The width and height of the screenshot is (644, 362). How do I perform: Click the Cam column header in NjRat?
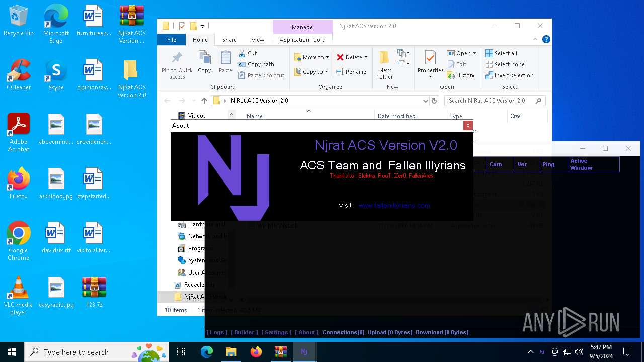coord(500,164)
